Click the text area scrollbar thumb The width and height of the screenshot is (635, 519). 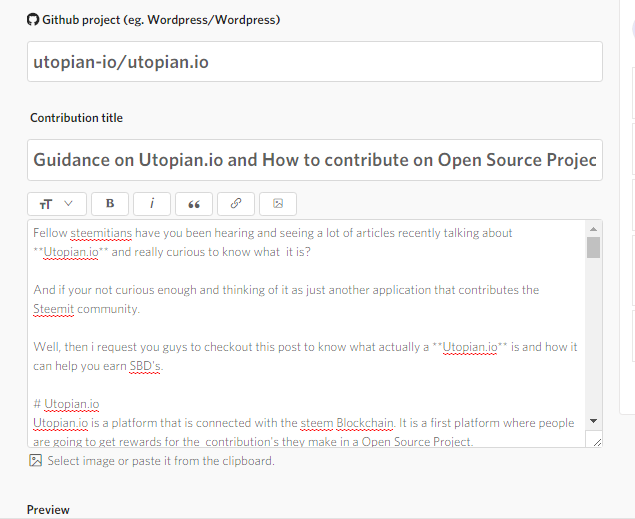click(593, 247)
